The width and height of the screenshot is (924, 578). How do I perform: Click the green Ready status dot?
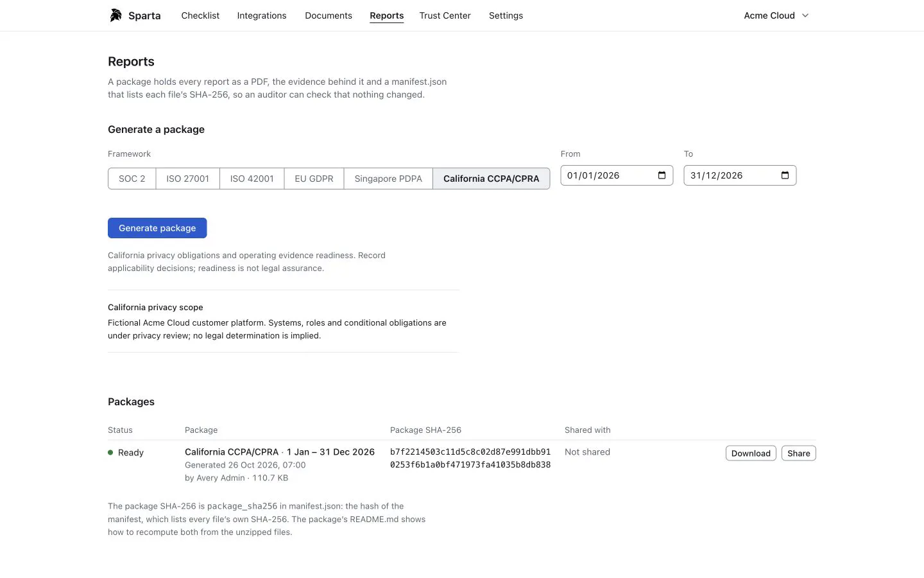110,453
